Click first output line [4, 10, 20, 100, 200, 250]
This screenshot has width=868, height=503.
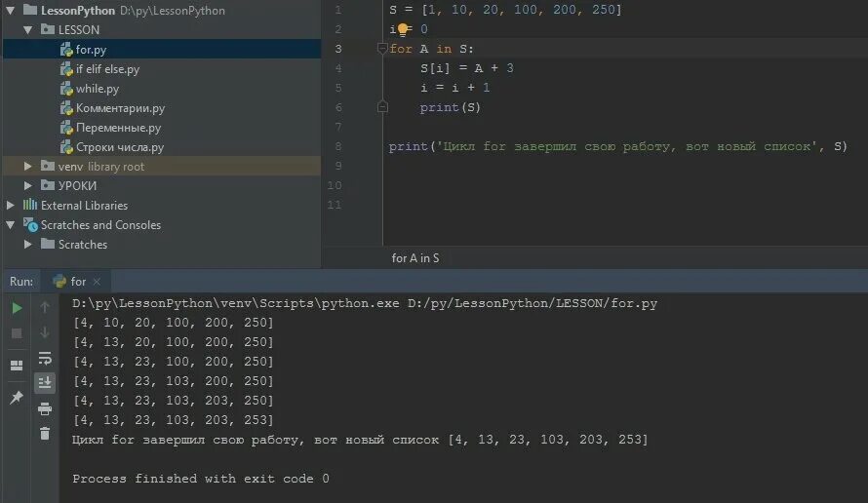click(174, 323)
